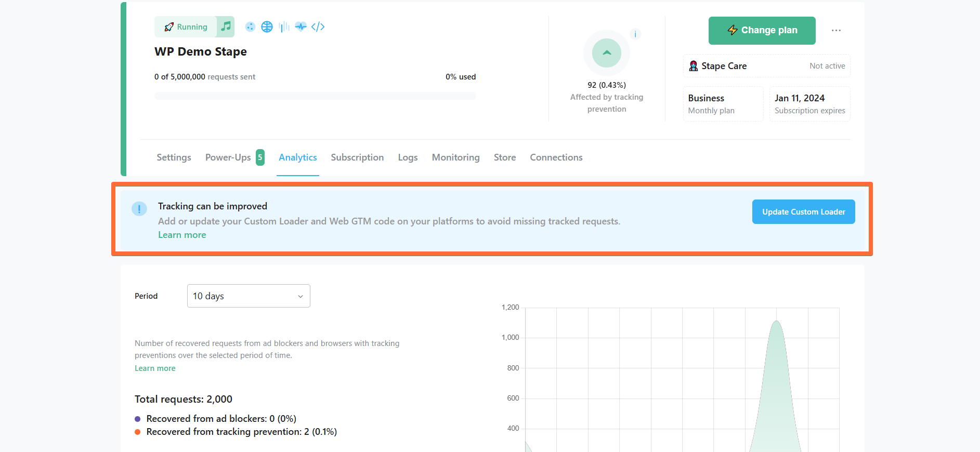The height and width of the screenshot is (452, 980).
Task: Click the vertical bars waveform icon
Action: (284, 27)
